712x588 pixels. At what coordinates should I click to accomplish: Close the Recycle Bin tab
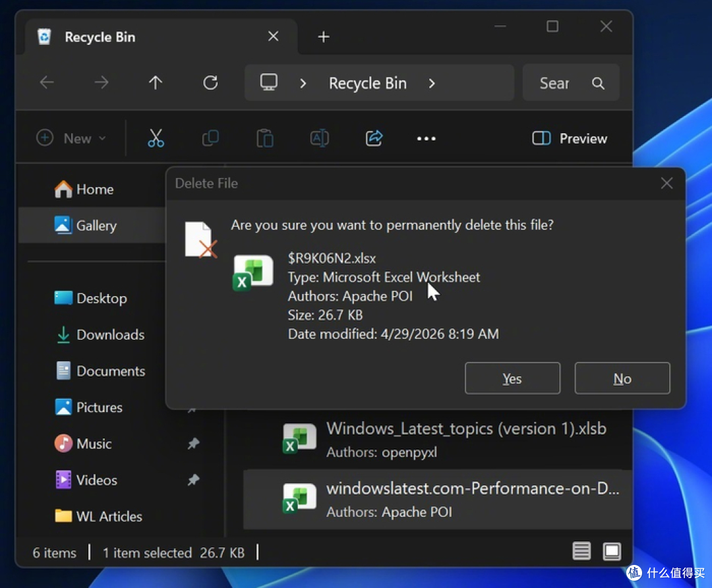(274, 36)
